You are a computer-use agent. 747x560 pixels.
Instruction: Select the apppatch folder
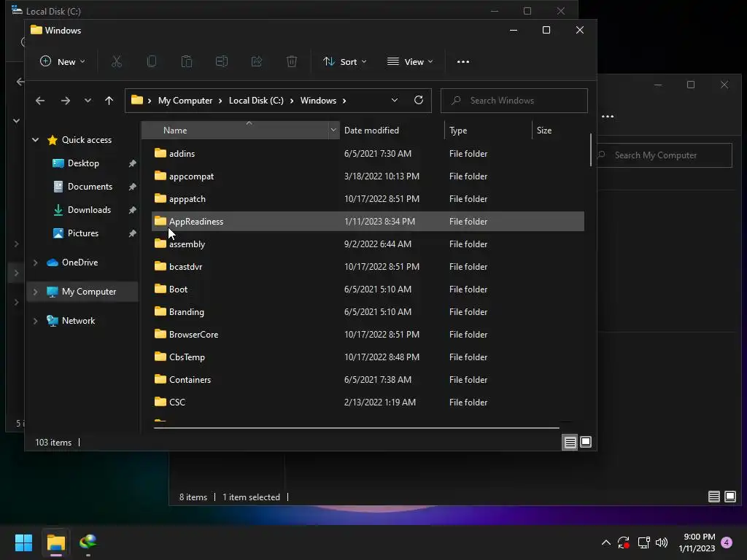[x=368, y=199]
